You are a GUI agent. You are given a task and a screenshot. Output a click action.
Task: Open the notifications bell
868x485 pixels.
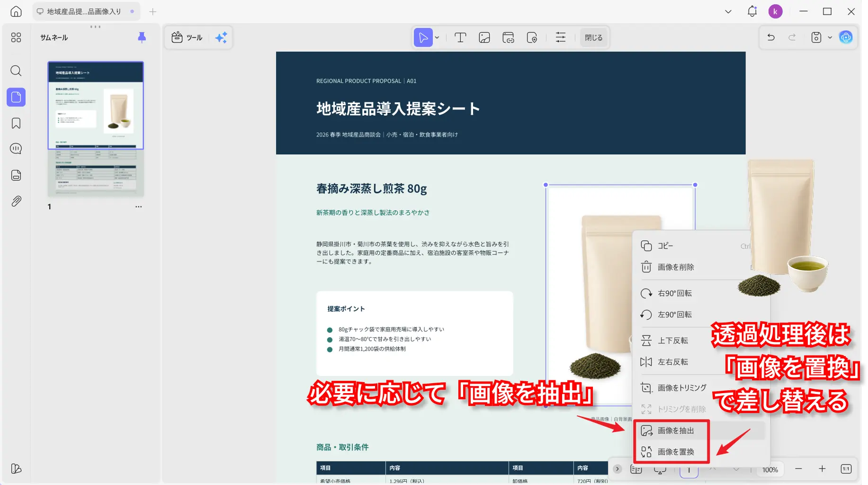(x=752, y=11)
